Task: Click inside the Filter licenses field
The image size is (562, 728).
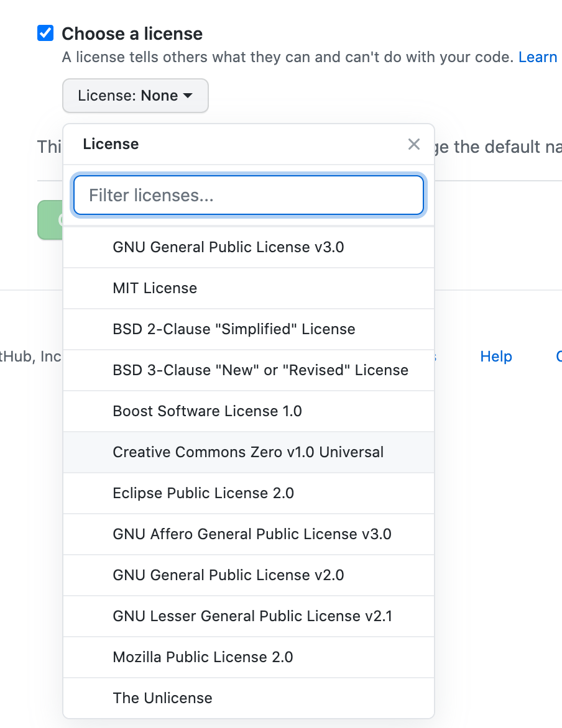Action: pyautogui.click(x=248, y=195)
